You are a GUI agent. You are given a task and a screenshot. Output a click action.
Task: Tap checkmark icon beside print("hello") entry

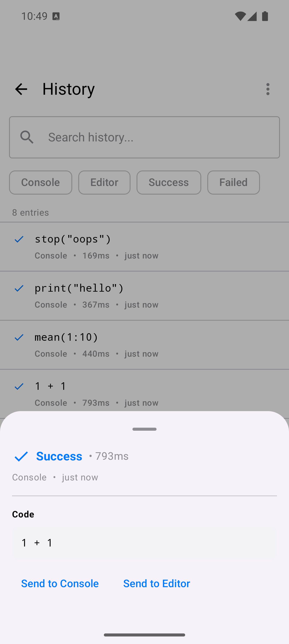pyautogui.click(x=19, y=288)
